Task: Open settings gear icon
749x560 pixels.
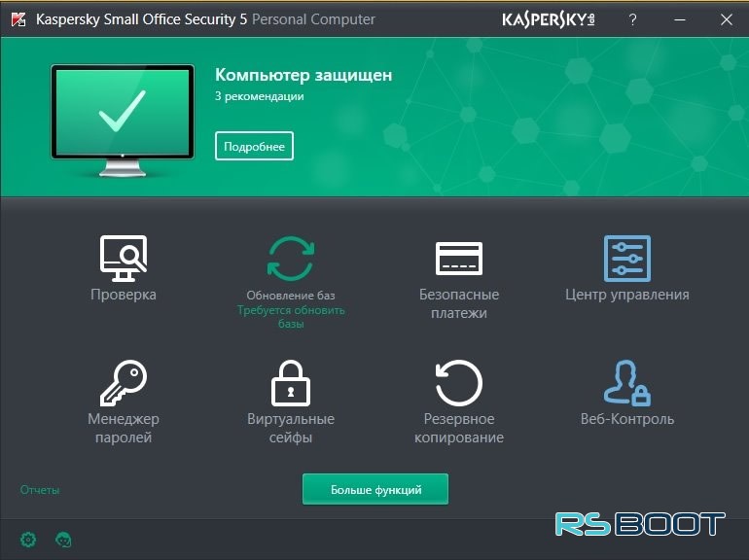Action: point(28,540)
